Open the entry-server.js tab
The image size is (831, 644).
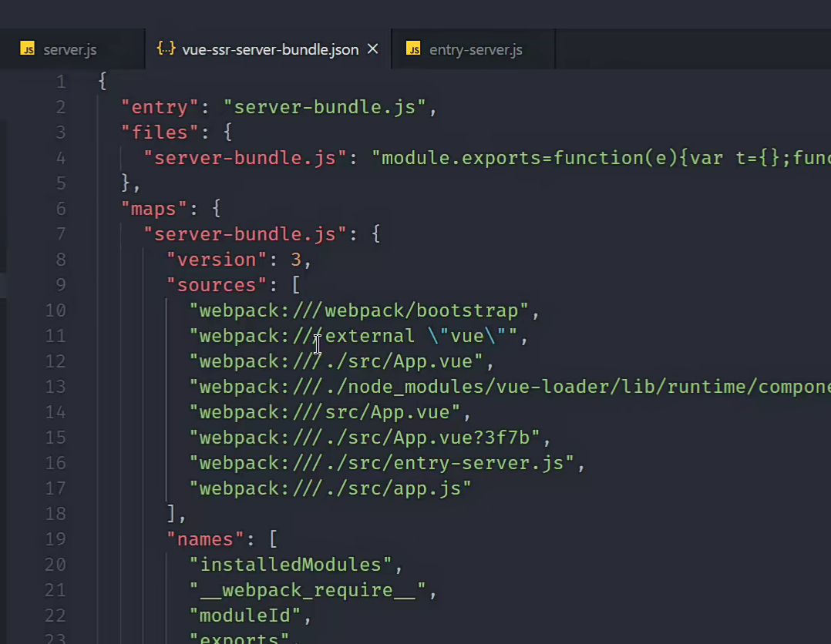(475, 50)
